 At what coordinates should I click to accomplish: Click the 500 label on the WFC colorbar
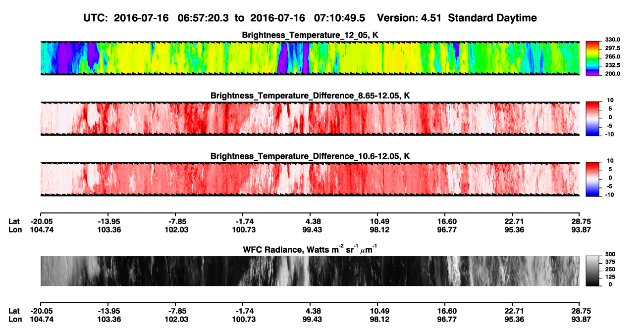click(x=610, y=254)
